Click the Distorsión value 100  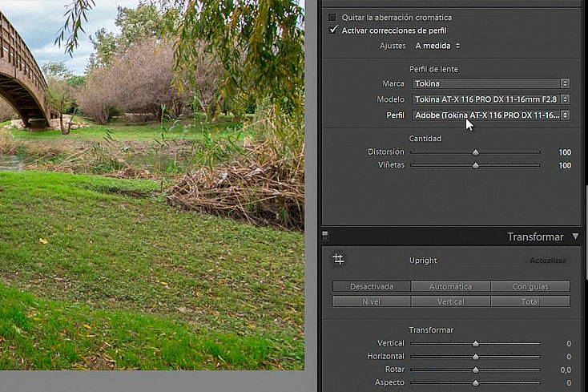tap(565, 152)
